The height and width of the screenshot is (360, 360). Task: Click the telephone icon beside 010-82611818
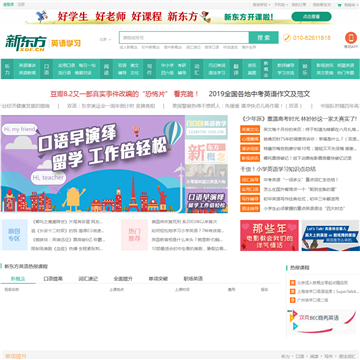click(x=287, y=38)
